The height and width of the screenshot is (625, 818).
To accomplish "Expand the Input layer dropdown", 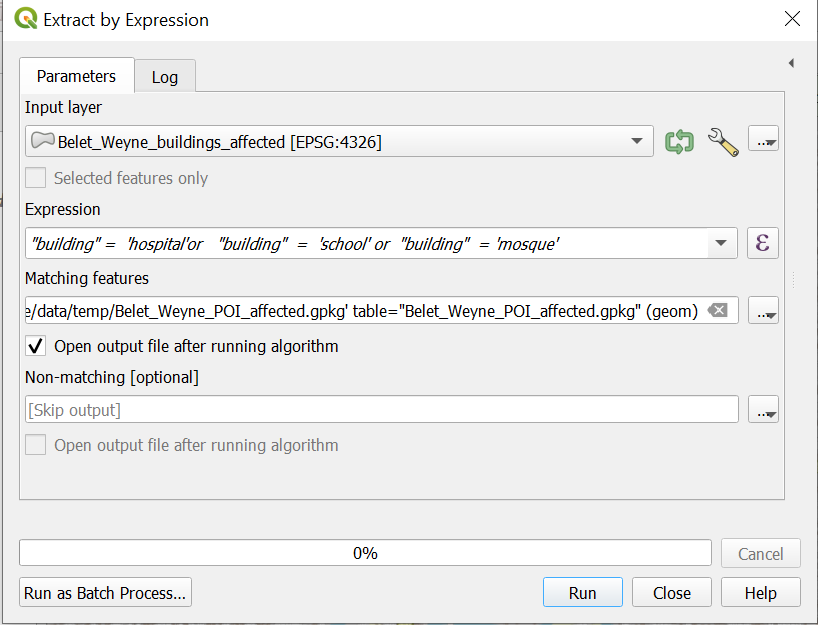I will pyautogui.click(x=636, y=141).
